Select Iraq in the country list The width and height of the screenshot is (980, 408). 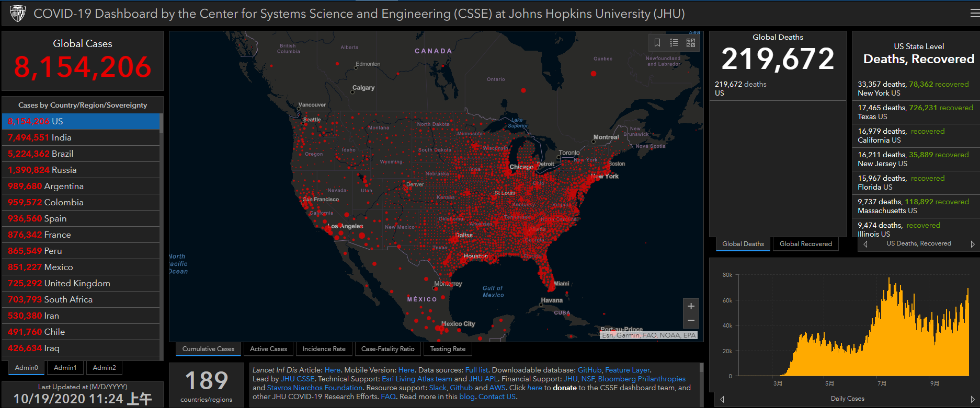pyautogui.click(x=81, y=348)
